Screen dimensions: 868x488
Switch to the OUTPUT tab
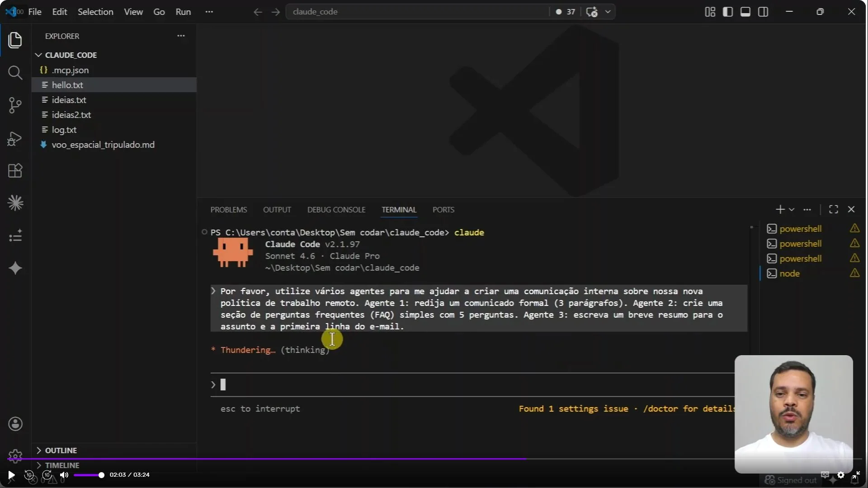point(277,210)
